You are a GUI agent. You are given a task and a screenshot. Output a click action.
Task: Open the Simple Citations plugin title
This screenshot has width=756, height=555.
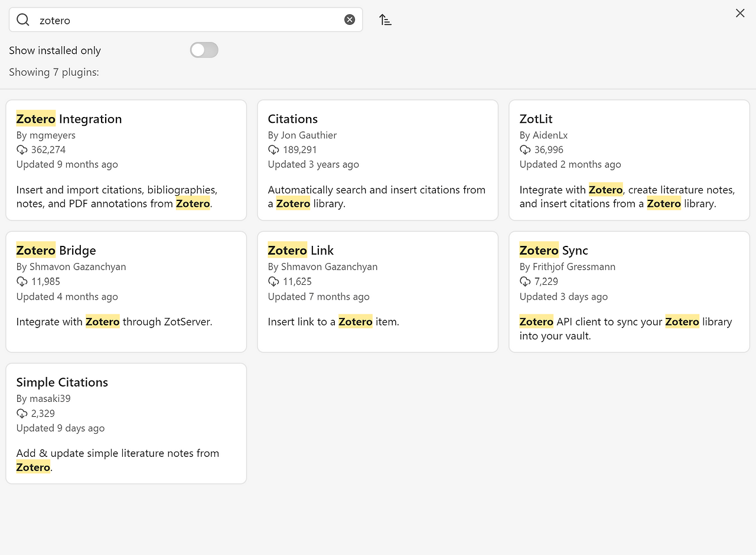click(62, 382)
